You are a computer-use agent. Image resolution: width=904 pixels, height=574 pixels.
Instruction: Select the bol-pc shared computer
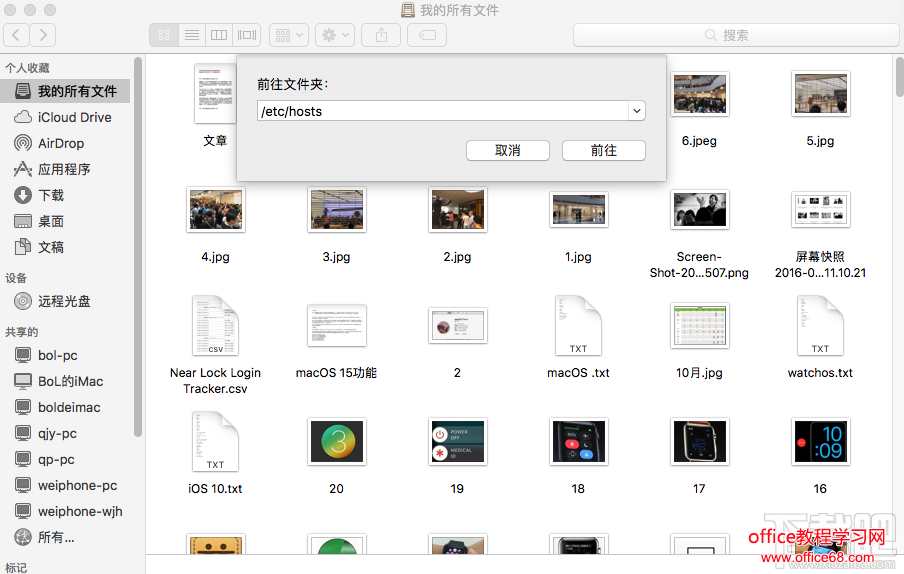coord(57,355)
